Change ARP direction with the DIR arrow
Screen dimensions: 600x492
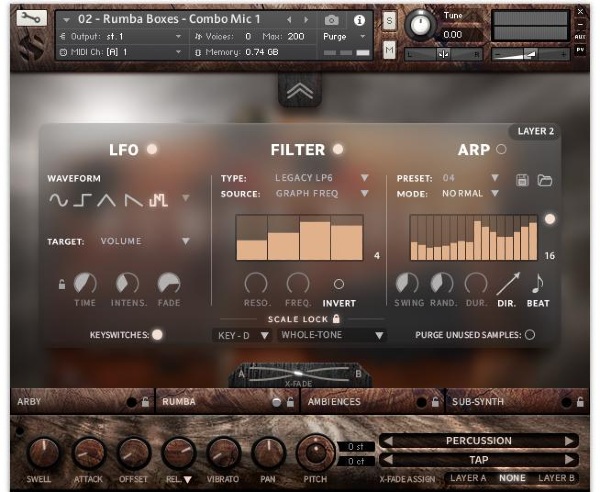coord(508,283)
